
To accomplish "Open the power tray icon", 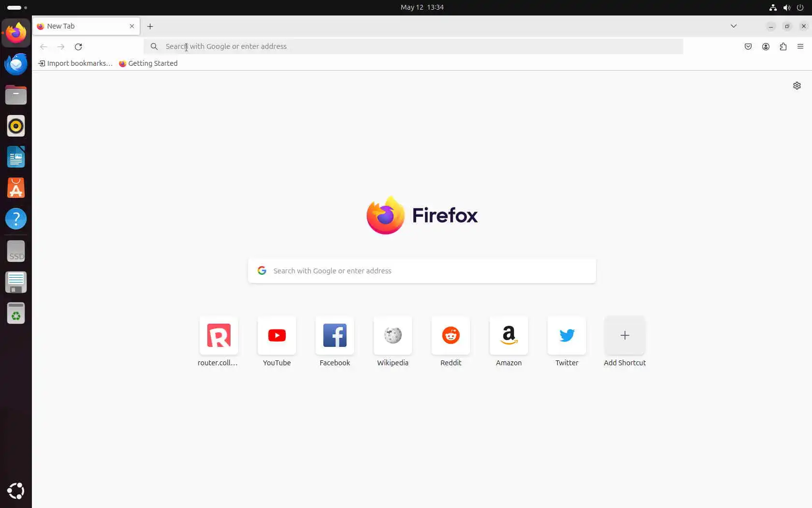I will point(800,7).
